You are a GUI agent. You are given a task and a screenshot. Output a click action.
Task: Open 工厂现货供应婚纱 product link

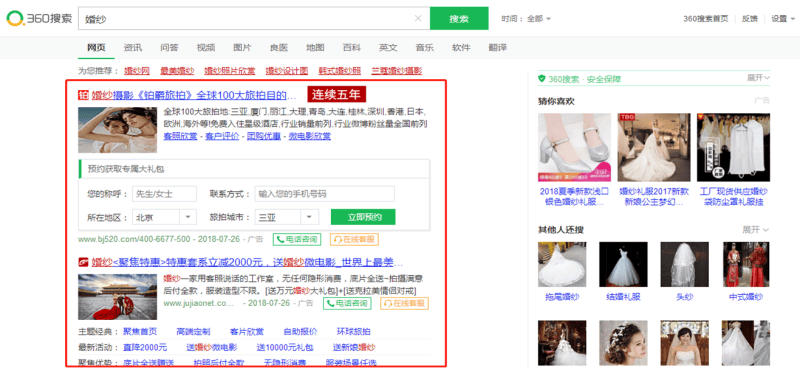734,197
